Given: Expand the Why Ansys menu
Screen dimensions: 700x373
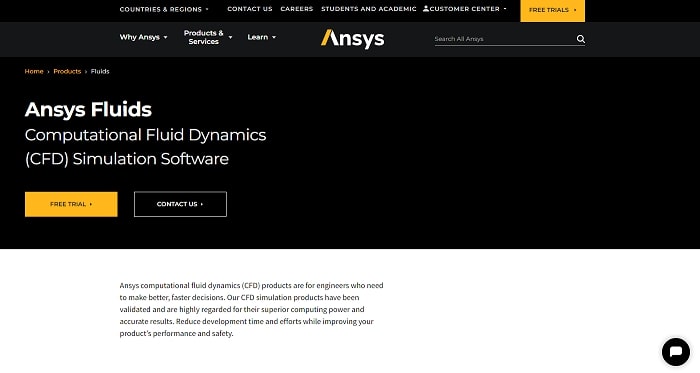Looking at the screenshot, I should [x=143, y=37].
